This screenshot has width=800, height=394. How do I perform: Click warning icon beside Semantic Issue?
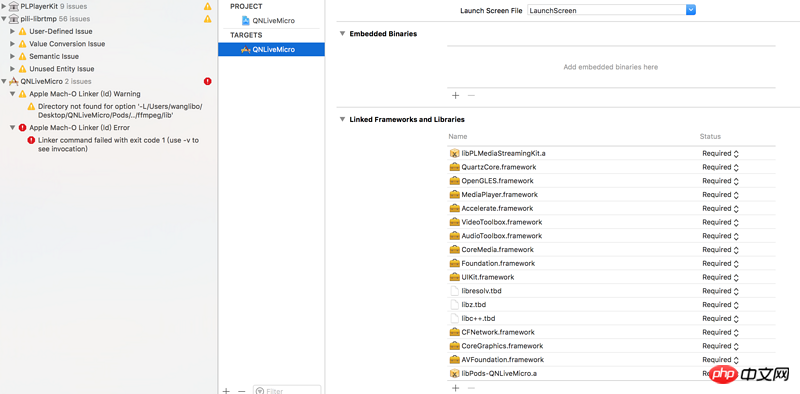(x=22, y=56)
